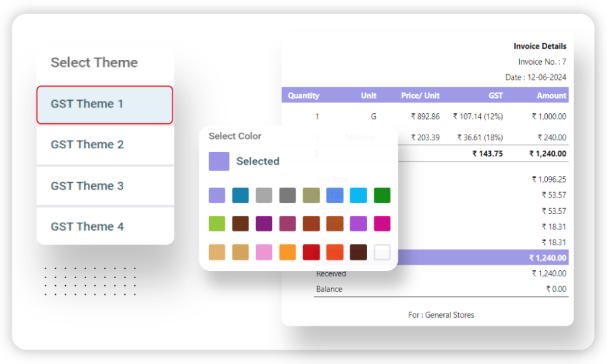This screenshot has width=607, height=364.
Task: Pick the hot pink magenta swatch
Action: point(382,223)
